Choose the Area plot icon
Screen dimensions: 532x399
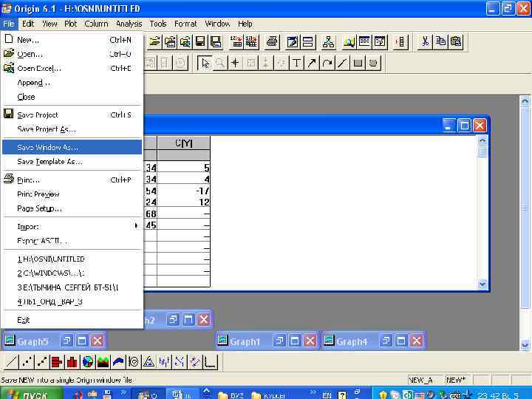(103, 362)
